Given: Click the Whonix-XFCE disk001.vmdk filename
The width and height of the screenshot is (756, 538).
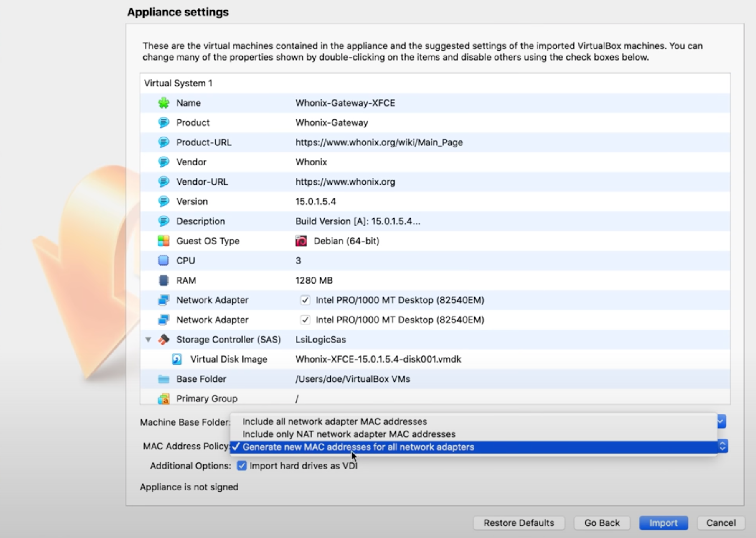Looking at the screenshot, I should coord(378,359).
